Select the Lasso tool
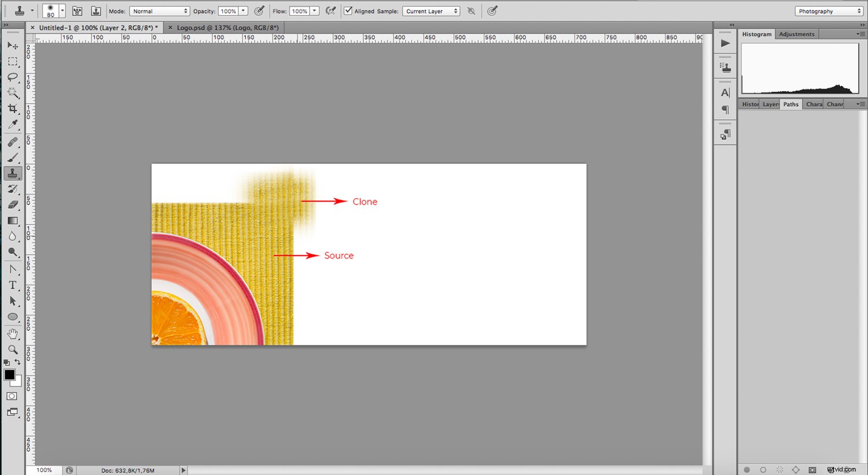 point(13,78)
